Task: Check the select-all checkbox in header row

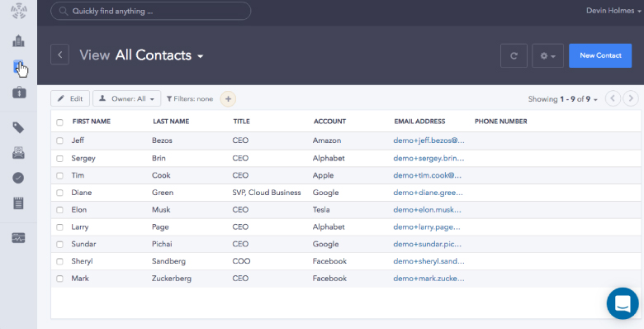Action: click(60, 122)
